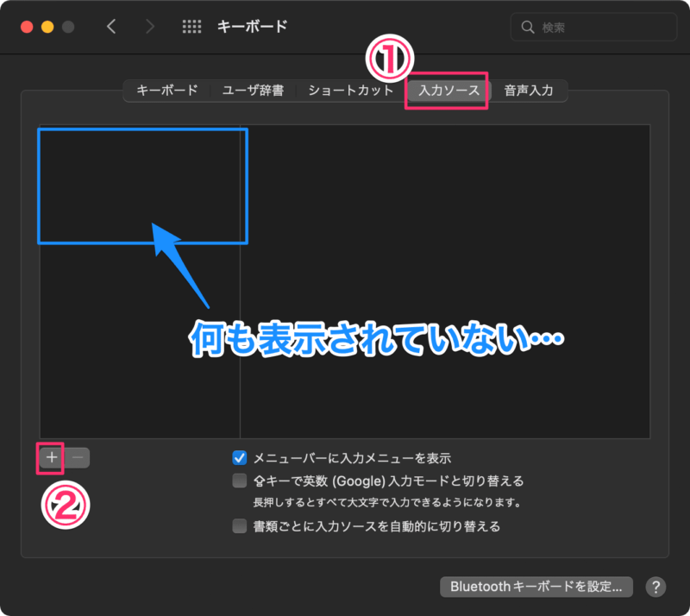Click the add (+) button to add input source
This screenshot has height=616, width=690.
(x=50, y=457)
